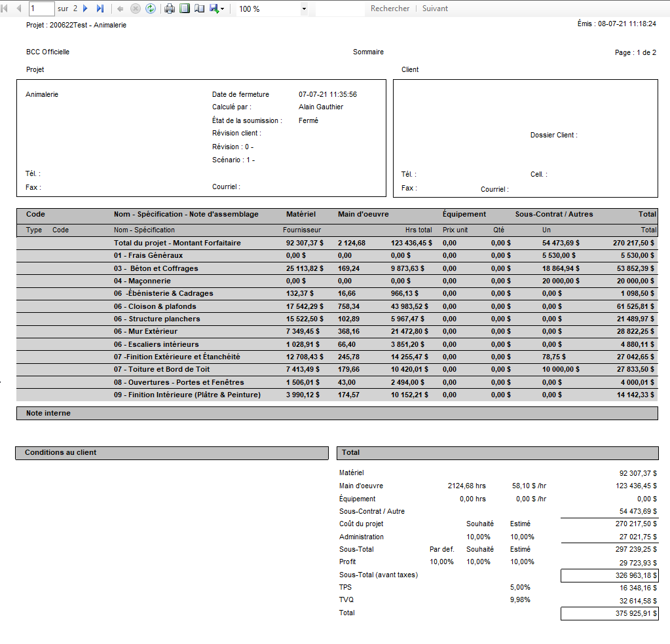
Task: Select the 04 - Maçonnerie row
Action: (142, 281)
